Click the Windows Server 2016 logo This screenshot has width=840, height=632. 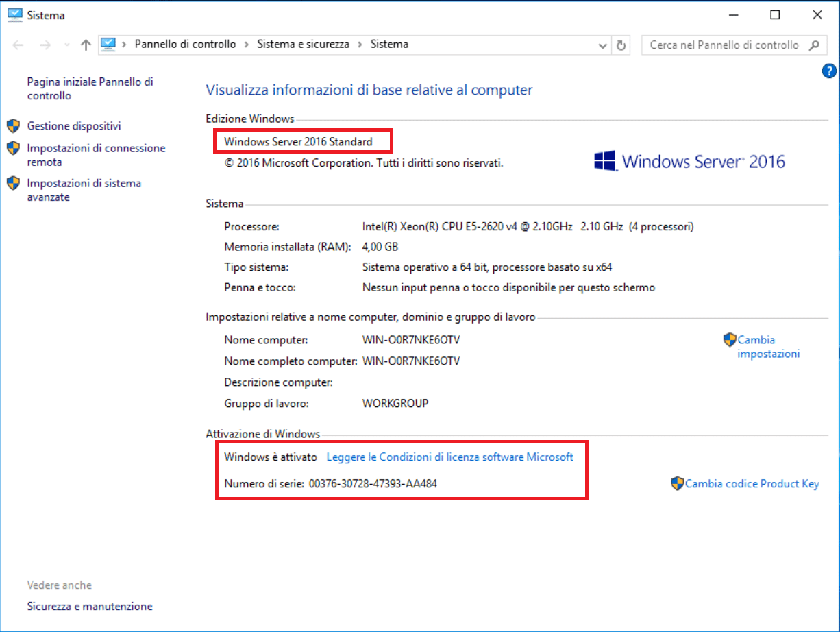pyautogui.click(x=689, y=162)
